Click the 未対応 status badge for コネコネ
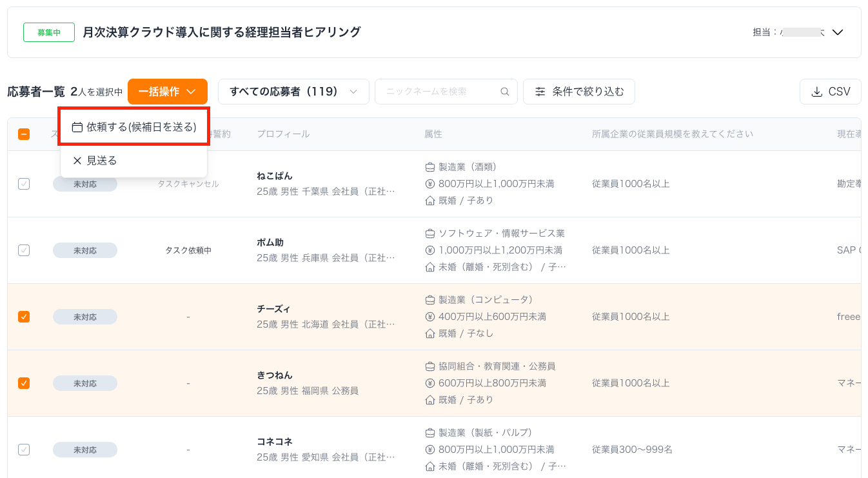The image size is (868, 478). point(85,450)
